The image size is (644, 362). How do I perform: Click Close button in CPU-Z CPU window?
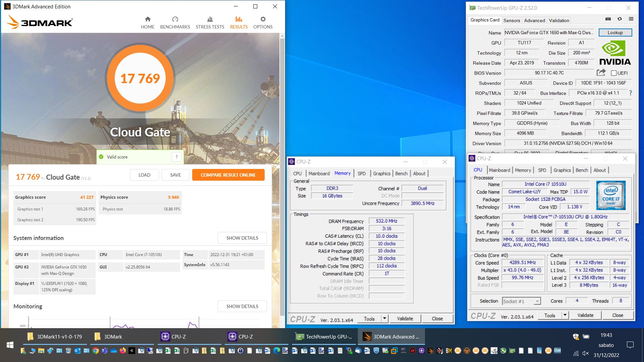tap(618, 315)
